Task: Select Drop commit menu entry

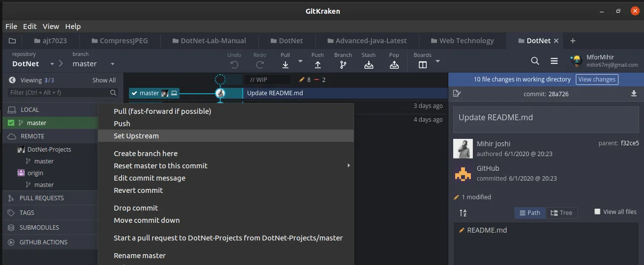Action: [226, 208]
